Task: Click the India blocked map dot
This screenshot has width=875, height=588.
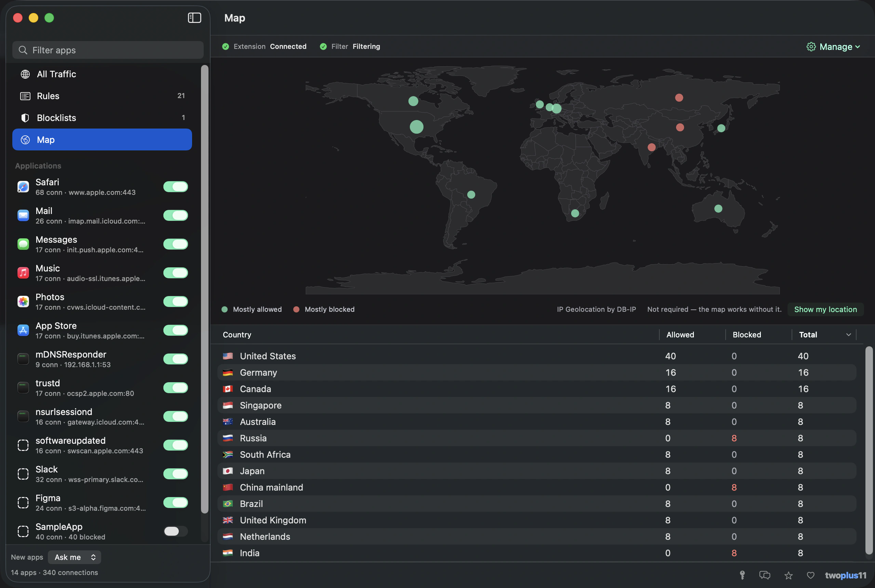Action: point(652,147)
